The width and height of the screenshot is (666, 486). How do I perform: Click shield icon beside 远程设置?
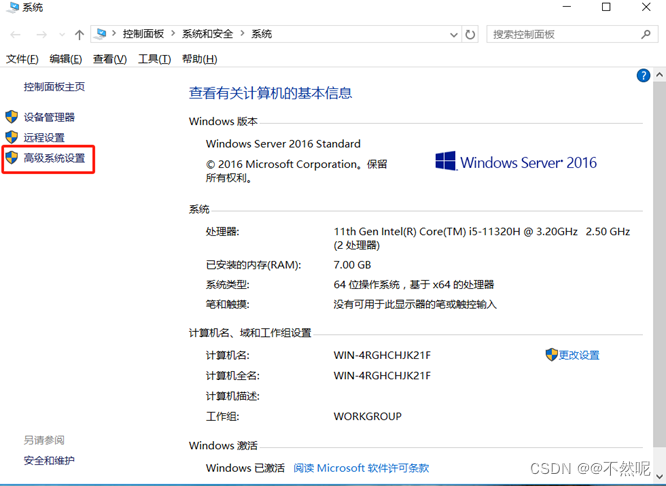(x=11, y=137)
